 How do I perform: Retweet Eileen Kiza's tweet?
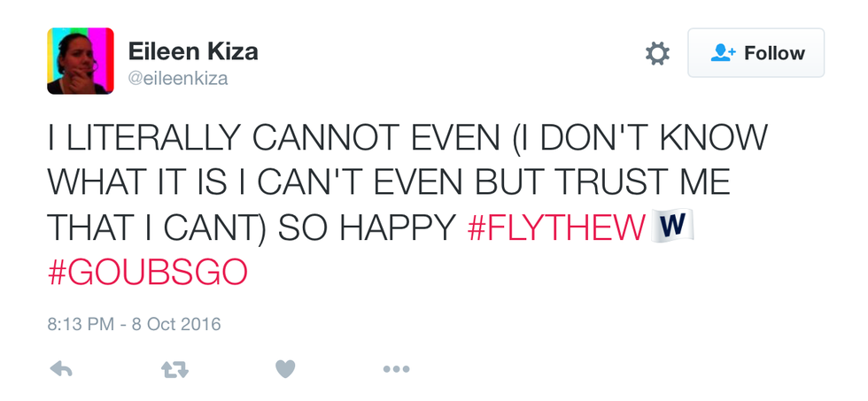[x=173, y=369]
